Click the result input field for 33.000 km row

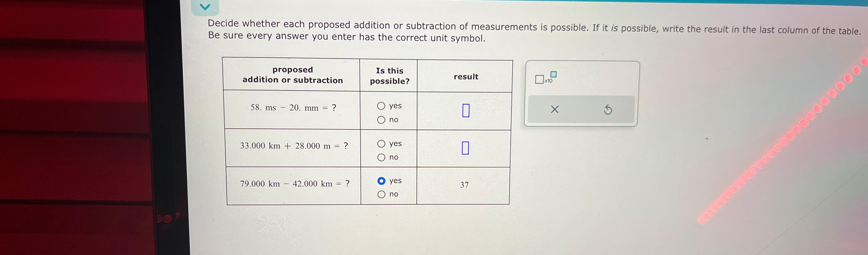click(465, 148)
